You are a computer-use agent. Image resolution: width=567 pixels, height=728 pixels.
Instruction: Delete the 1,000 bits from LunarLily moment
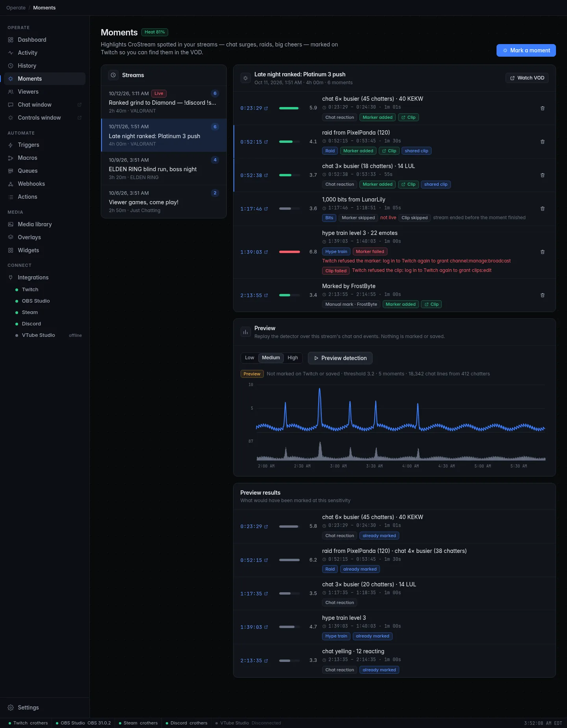tap(543, 209)
